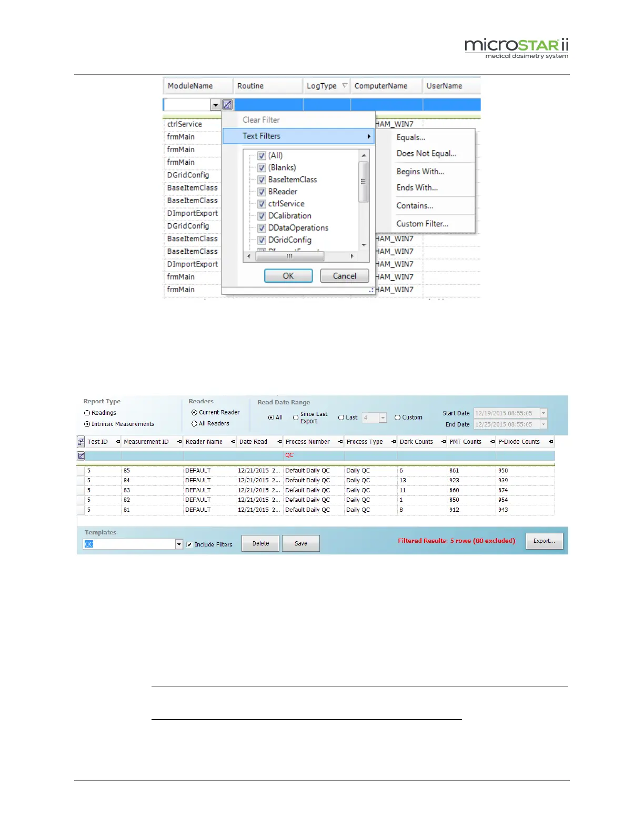This screenshot has width=644, height=834.
Task: Click the filter list horizontal scrollbar thumb
Action: (289, 256)
